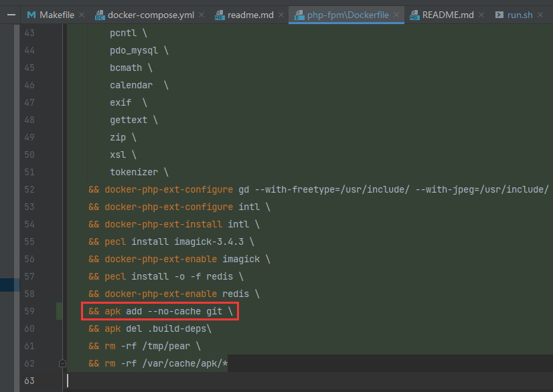Click the Makefile tab's file icon
The image size is (553, 392).
[x=31, y=15]
